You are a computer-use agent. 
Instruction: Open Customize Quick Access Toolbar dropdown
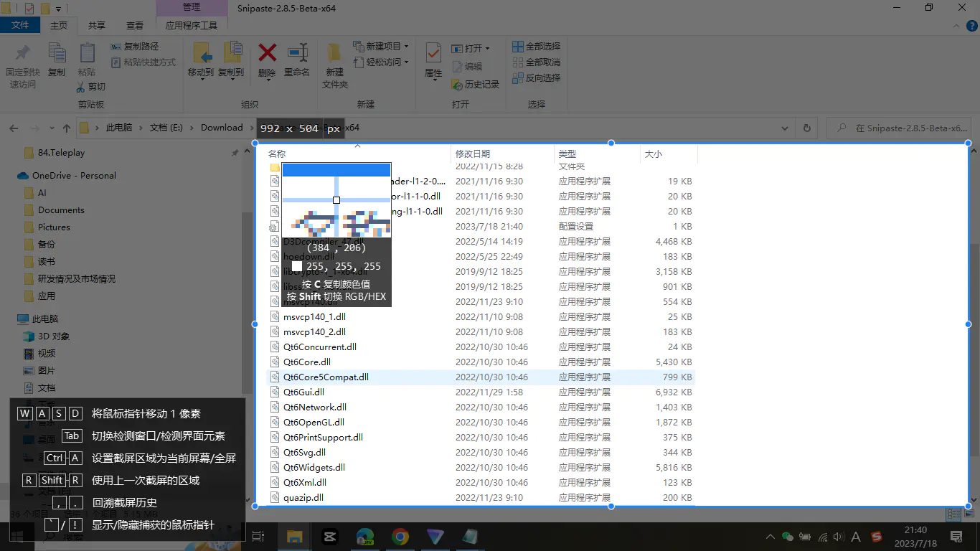(59, 9)
